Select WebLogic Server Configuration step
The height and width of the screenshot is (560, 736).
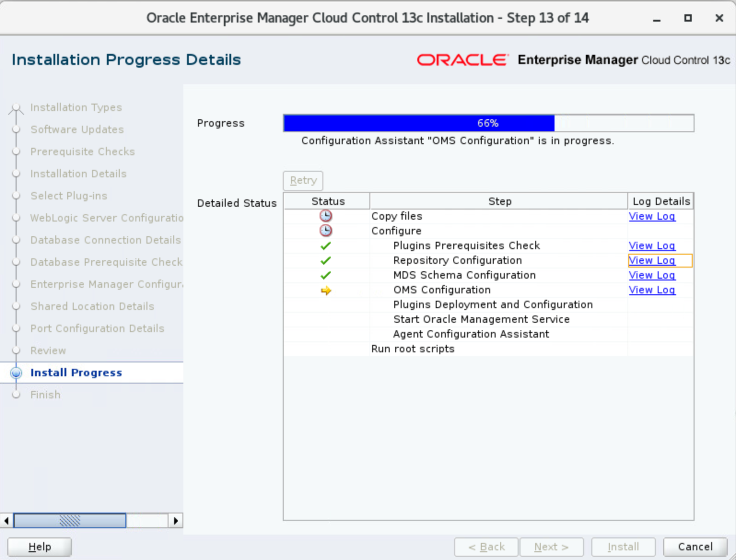click(107, 218)
